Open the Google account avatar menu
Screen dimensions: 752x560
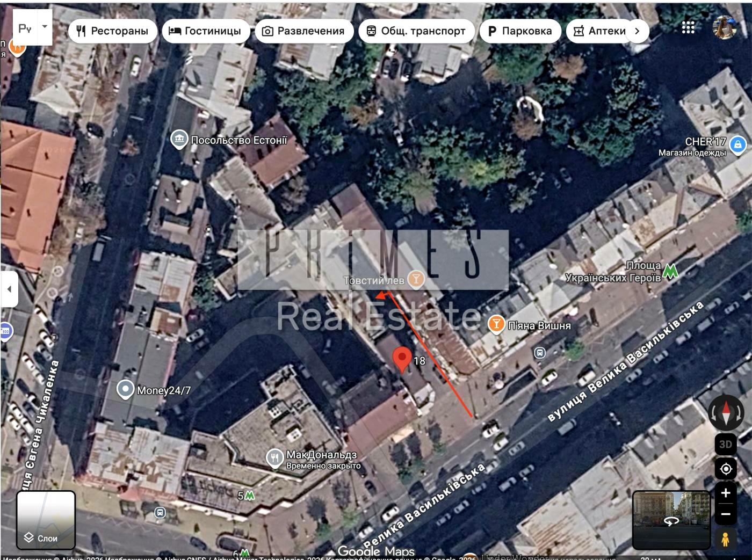(x=724, y=27)
